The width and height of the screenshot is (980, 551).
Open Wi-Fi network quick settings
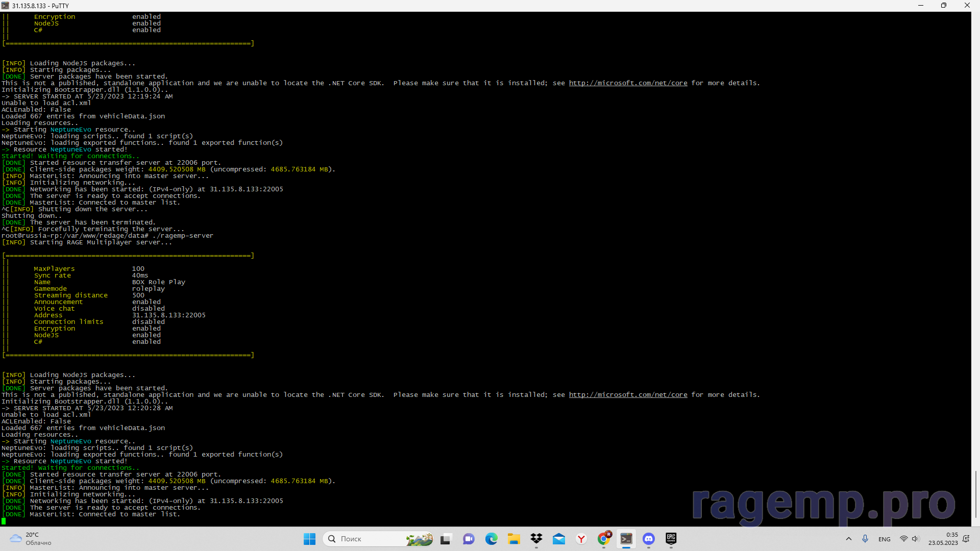point(903,539)
